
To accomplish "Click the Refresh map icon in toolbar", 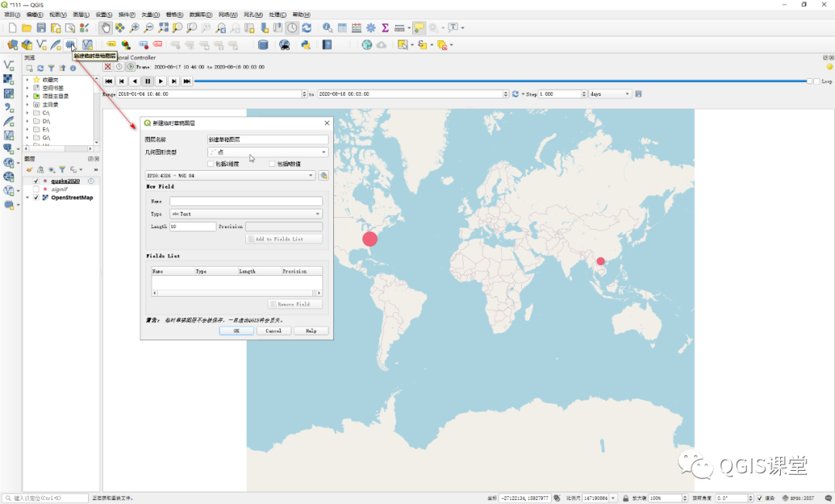I will coord(307,28).
